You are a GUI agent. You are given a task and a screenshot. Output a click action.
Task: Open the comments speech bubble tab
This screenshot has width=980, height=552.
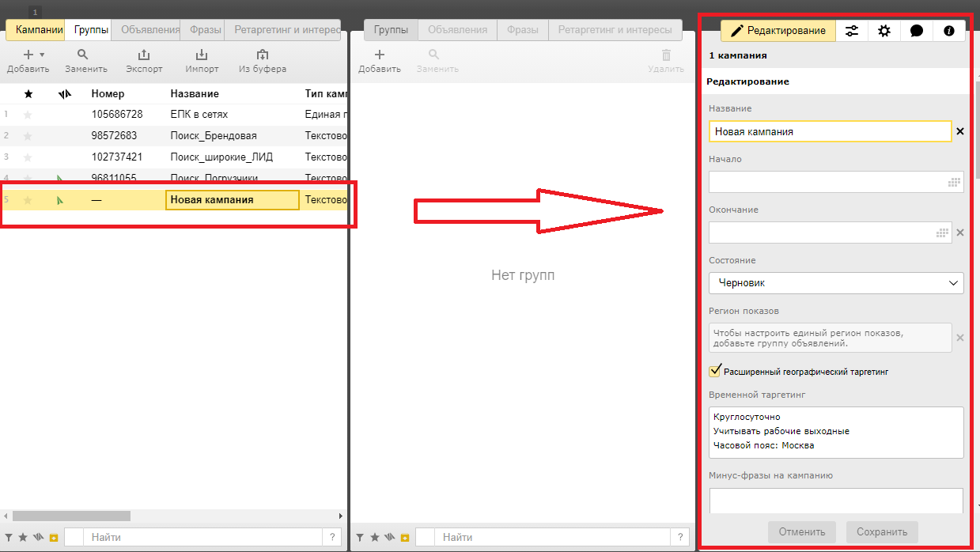[x=917, y=31]
